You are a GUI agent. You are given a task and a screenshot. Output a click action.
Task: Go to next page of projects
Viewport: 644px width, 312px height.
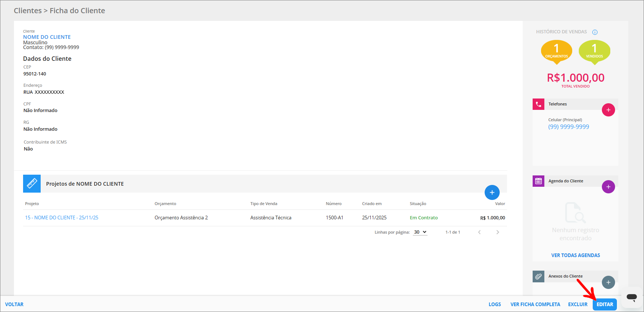497,232
